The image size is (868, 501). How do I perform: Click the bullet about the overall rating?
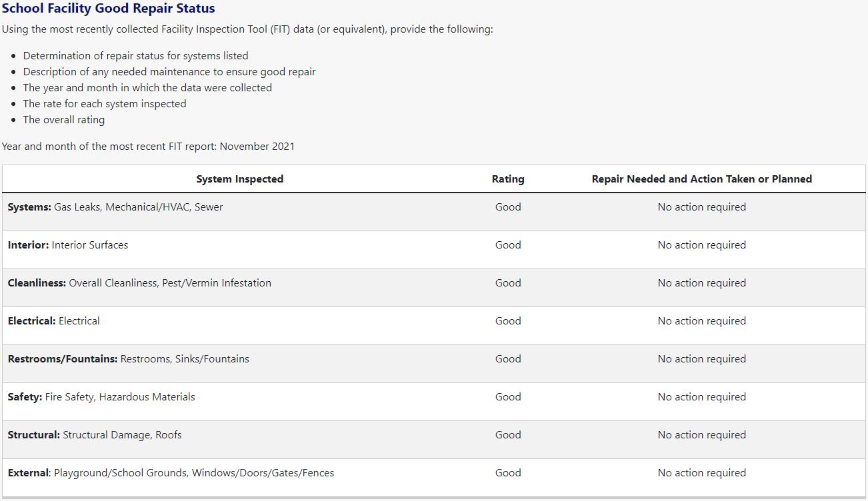64,120
